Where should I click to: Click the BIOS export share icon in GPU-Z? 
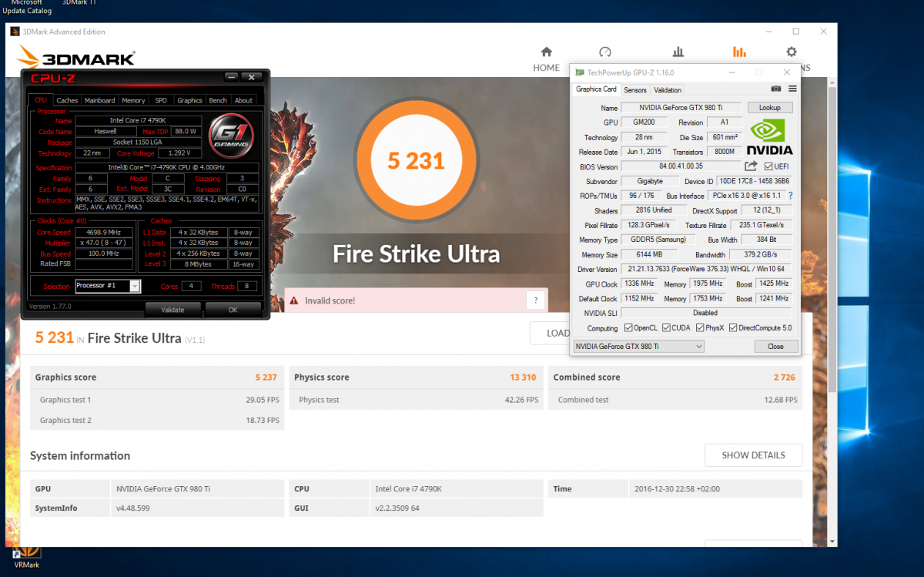[752, 166]
